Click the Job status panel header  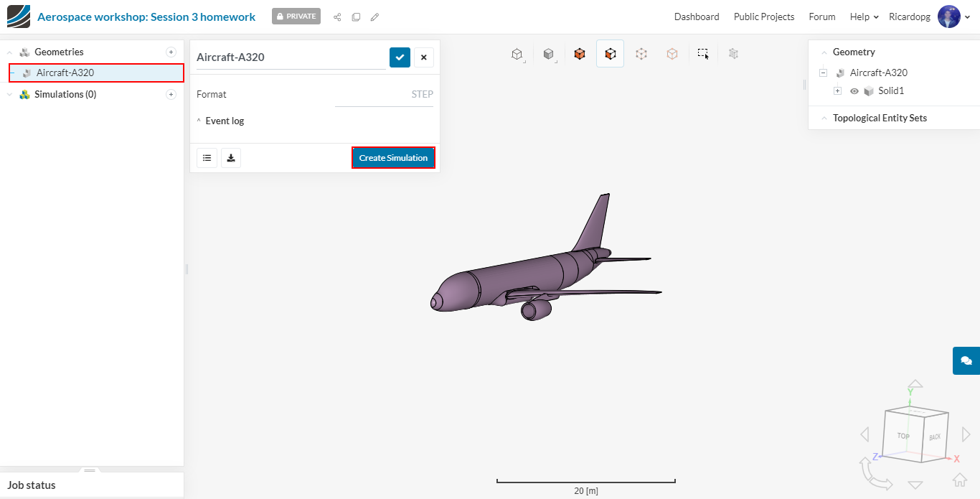92,485
